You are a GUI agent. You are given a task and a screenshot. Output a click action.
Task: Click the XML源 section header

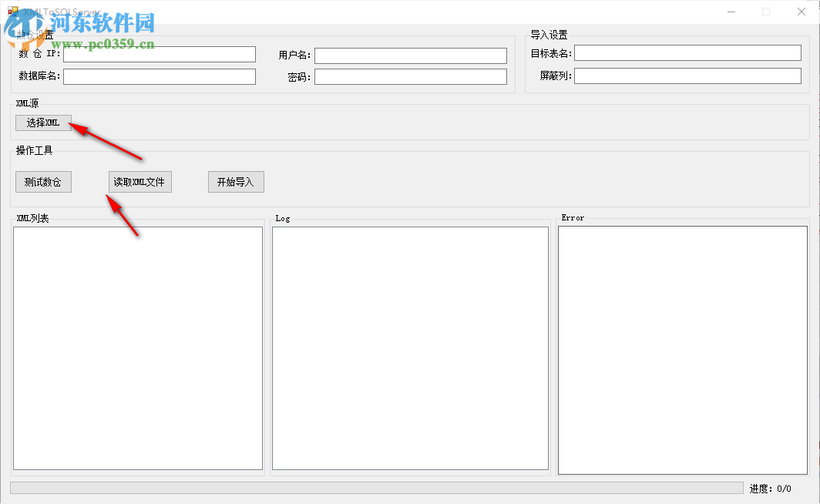(25, 102)
